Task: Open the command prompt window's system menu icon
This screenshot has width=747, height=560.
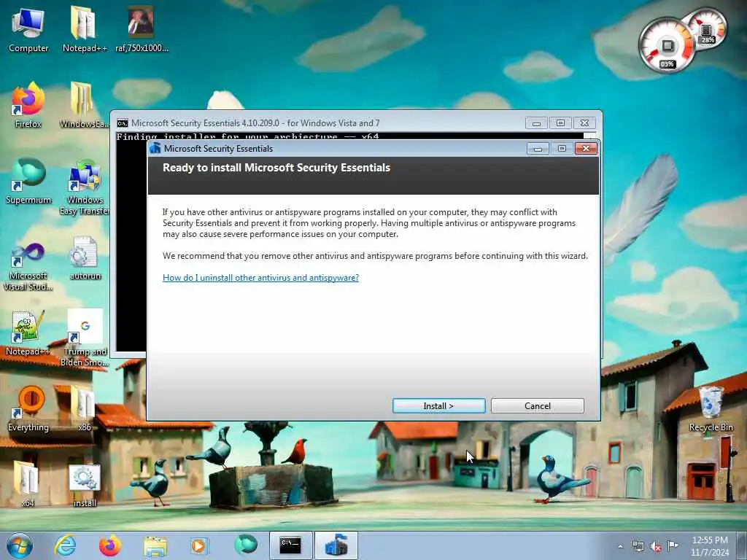Action: point(123,123)
